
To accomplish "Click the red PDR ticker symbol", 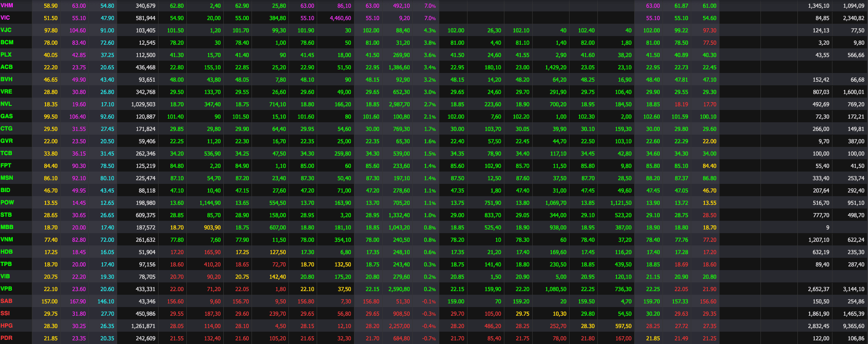I will (6, 338).
